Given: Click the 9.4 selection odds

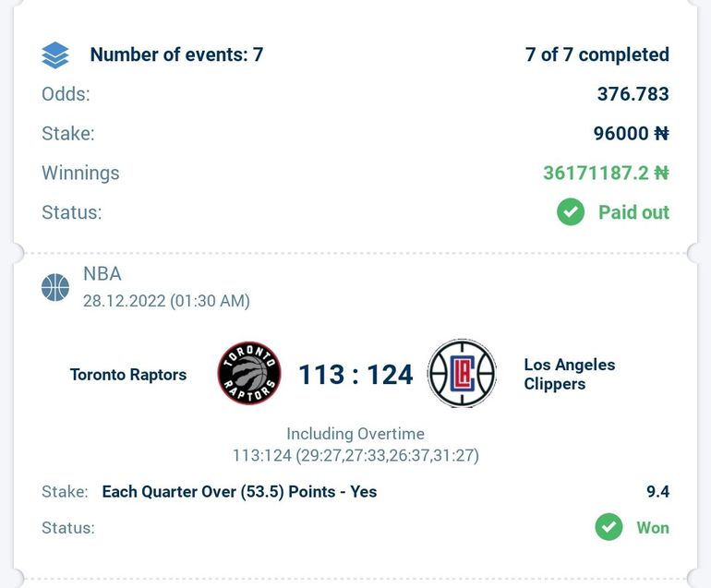Looking at the screenshot, I should click(x=657, y=491).
